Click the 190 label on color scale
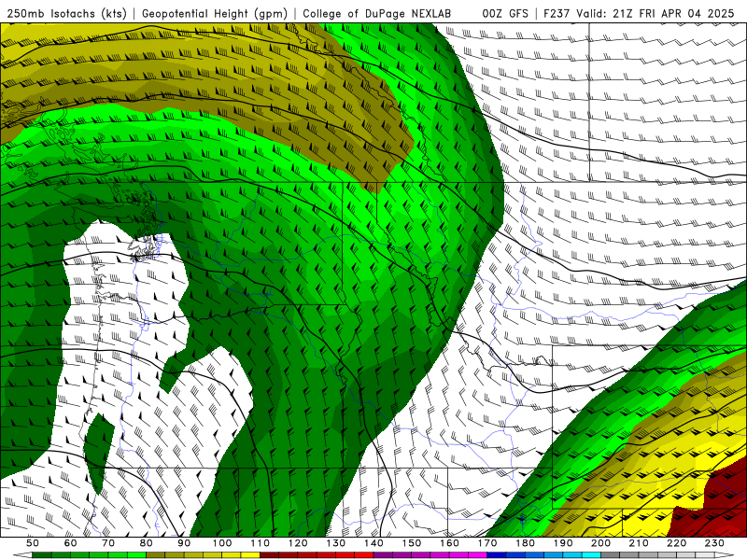The width and height of the screenshot is (747, 560). click(x=563, y=543)
